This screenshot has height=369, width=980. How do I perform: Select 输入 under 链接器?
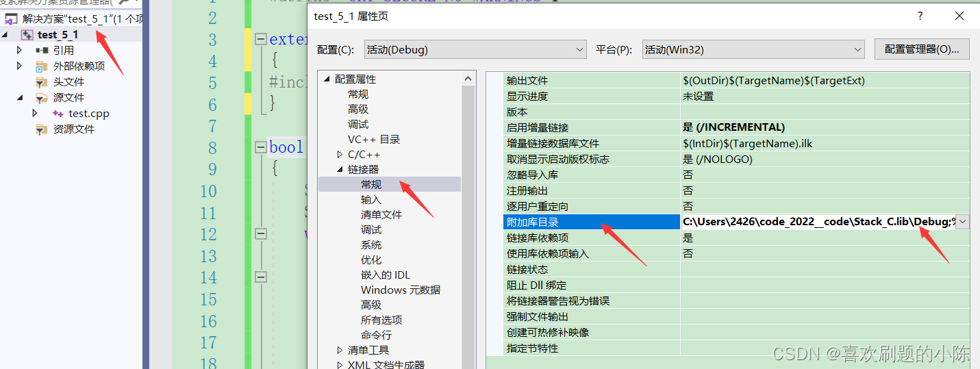[x=371, y=200]
